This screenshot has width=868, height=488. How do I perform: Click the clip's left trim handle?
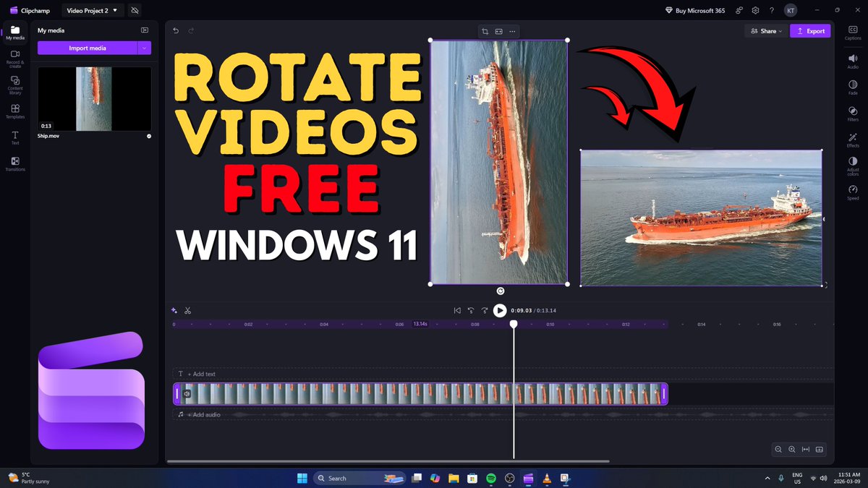pyautogui.click(x=176, y=394)
